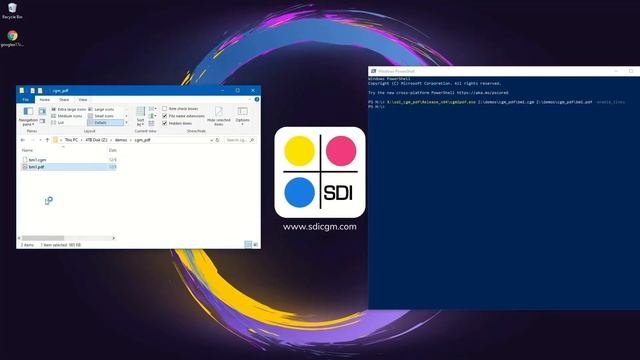
Task: Click the scrollbar right arrow
Action: click(x=113, y=238)
